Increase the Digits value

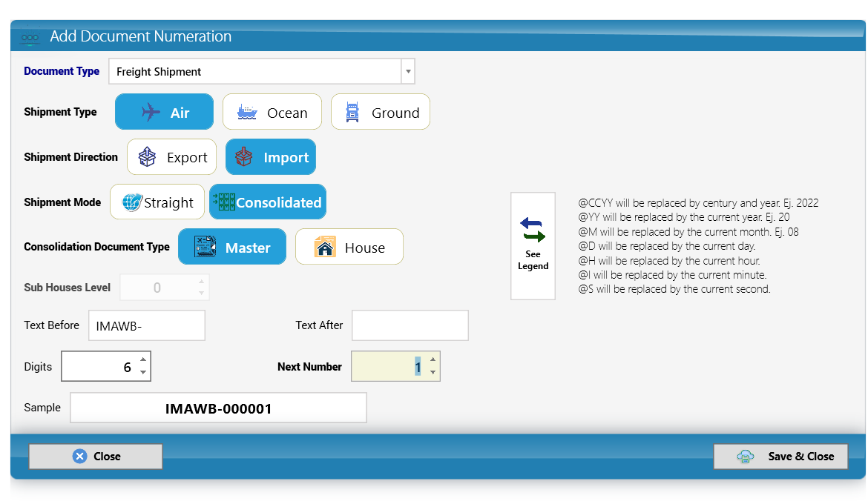click(x=143, y=359)
